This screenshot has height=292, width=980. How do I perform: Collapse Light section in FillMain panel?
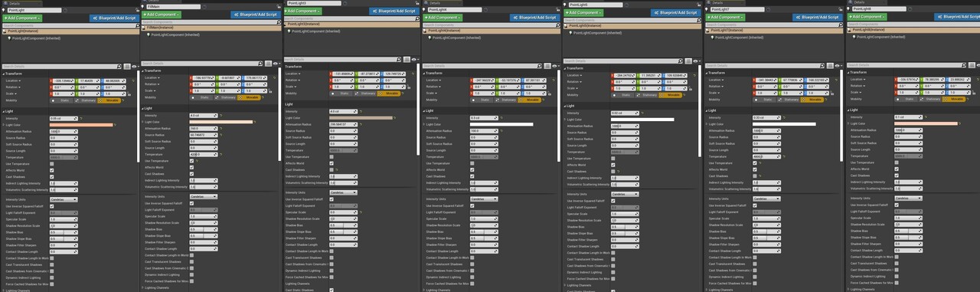pyautogui.click(x=143, y=109)
